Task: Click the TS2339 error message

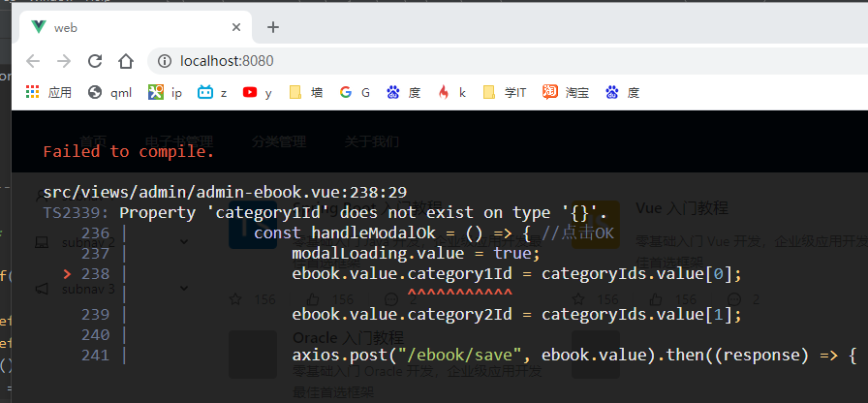Action: [x=325, y=212]
